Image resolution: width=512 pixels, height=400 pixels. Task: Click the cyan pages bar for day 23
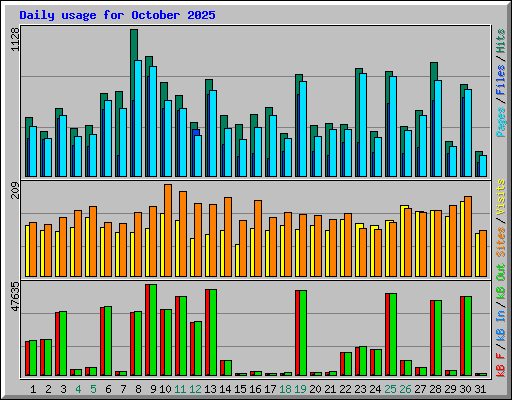click(x=363, y=125)
